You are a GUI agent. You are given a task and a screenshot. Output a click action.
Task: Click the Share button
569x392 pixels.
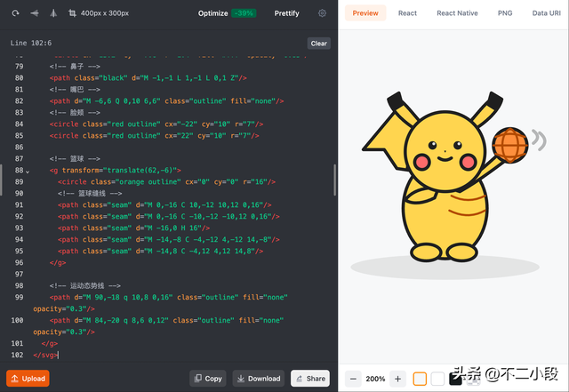(x=310, y=379)
